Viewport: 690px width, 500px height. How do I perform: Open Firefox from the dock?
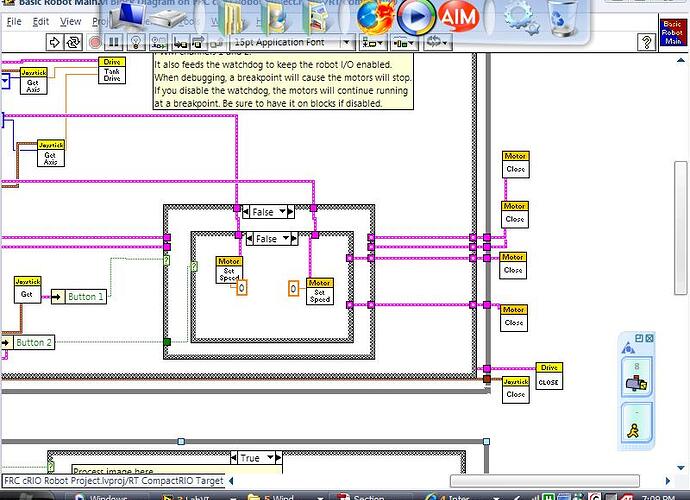click(374, 18)
